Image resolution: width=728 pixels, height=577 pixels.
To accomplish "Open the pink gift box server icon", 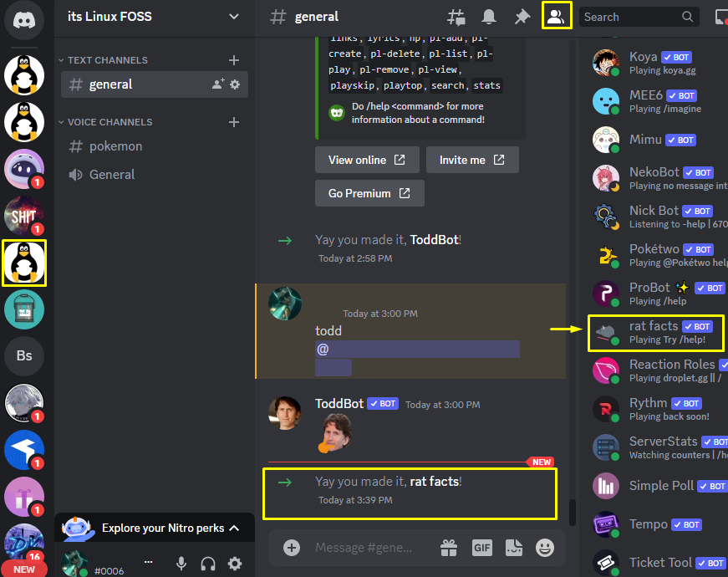I will pos(24,497).
